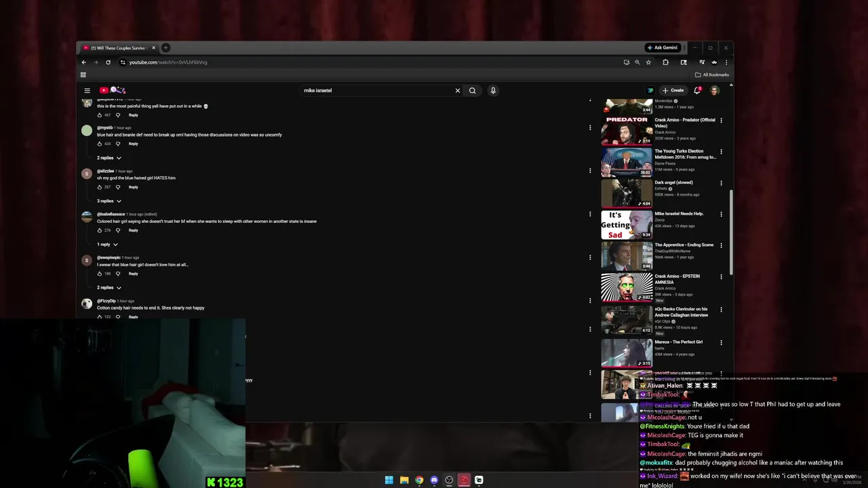Expand 2 replies under @swspisepic comment
Image resolution: width=868 pixels, height=488 pixels.
point(108,288)
